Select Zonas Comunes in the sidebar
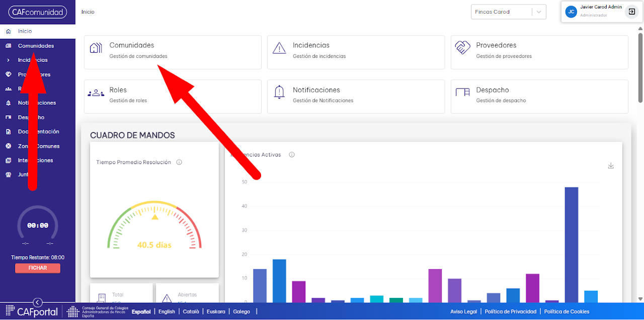The width and height of the screenshot is (644, 320). pyautogui.click(x=38, y=146)
